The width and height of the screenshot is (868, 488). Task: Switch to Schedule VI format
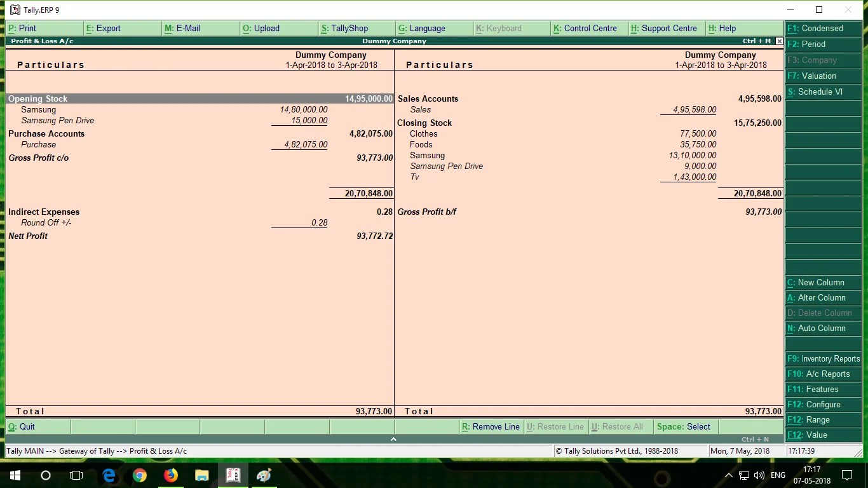tap(824, 92)
